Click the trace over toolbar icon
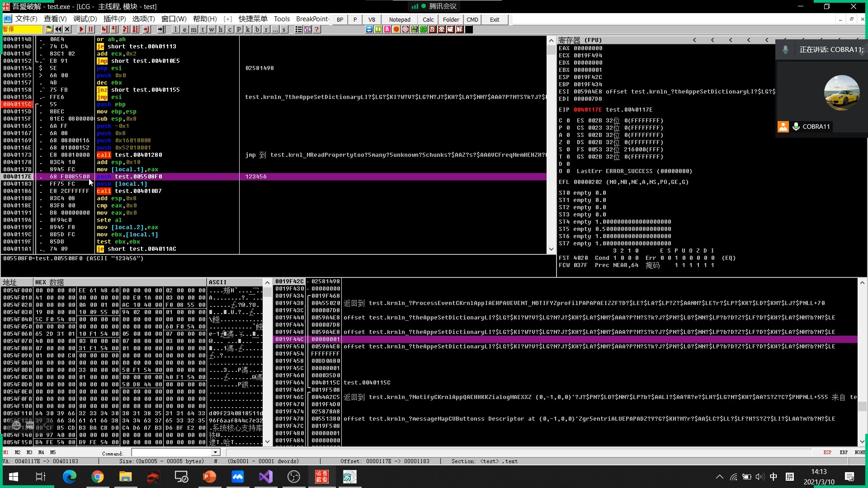The width and height of the screenshot is (868, 488). pos(135,29)
